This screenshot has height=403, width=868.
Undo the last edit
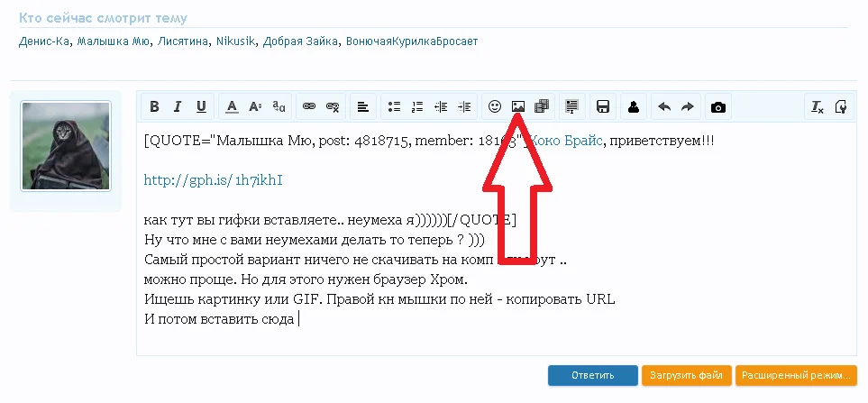[x=664, y=107]
